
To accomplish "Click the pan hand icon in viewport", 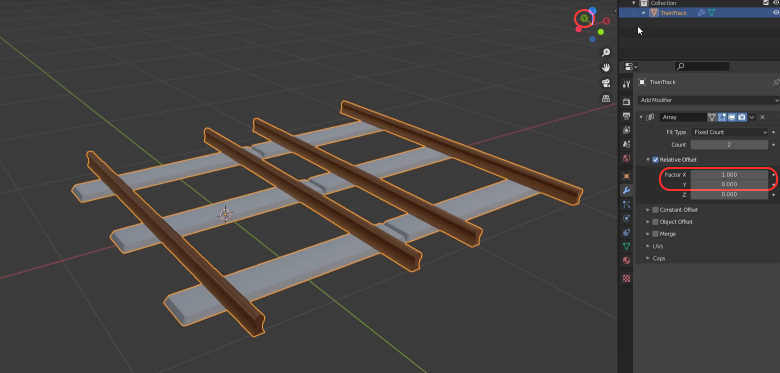I will click(x=606, y=68).
